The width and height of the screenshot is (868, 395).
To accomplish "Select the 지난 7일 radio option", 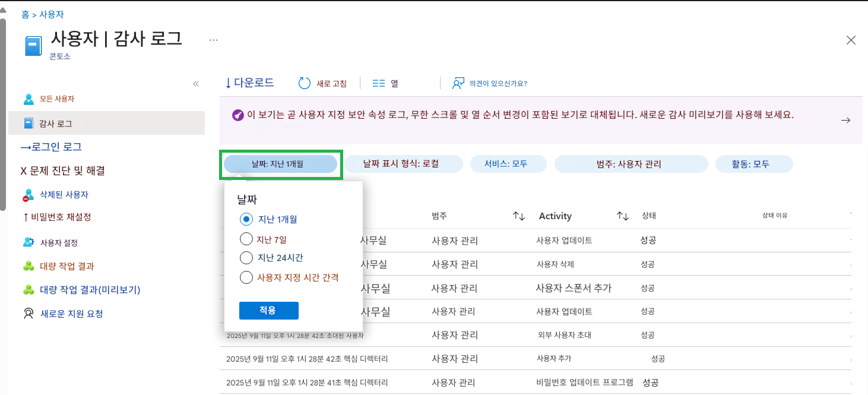I will click(246, 239).
